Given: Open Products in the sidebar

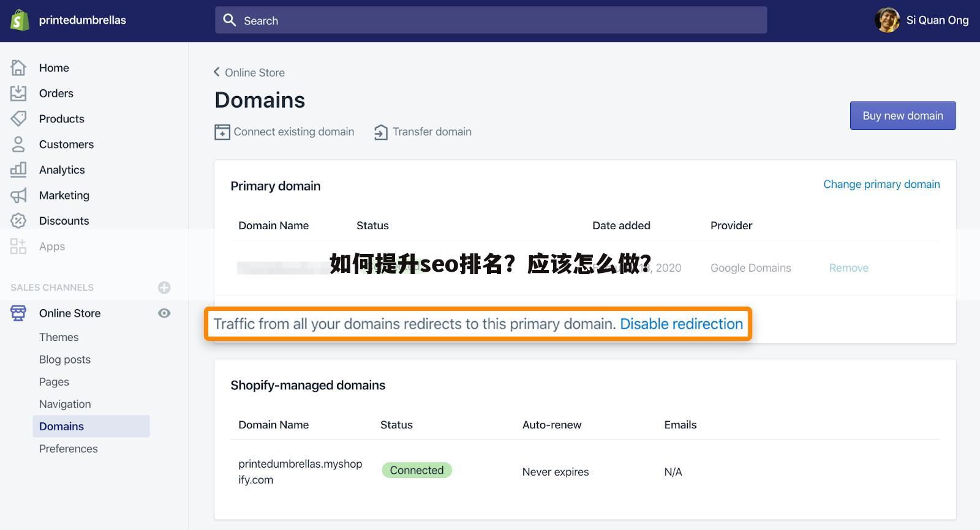Looking at the screenshot, I should (x=62, y=119).
